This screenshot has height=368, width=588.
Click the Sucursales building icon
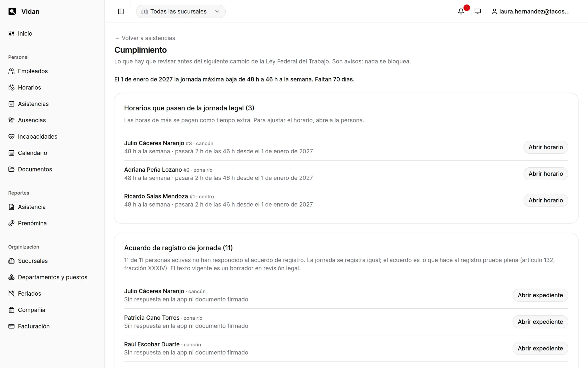[11, 261]
